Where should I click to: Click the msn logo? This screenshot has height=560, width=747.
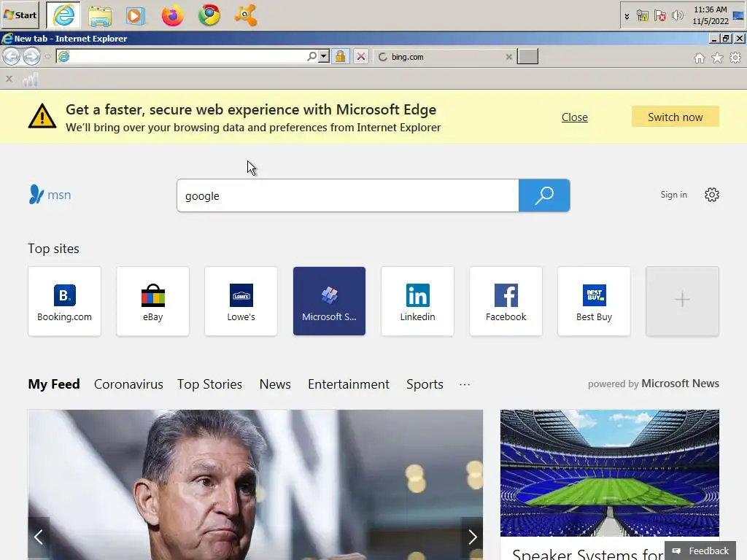coord(50,194)
